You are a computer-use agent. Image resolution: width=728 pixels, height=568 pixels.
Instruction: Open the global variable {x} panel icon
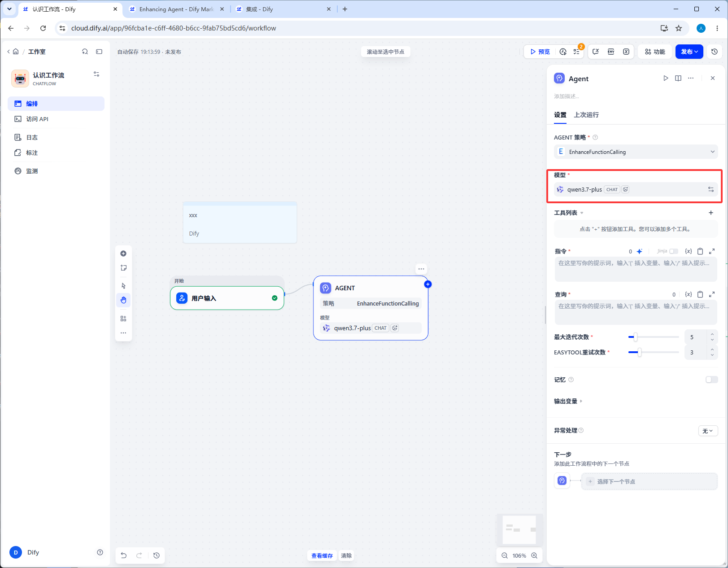click(x=626, y=52)
